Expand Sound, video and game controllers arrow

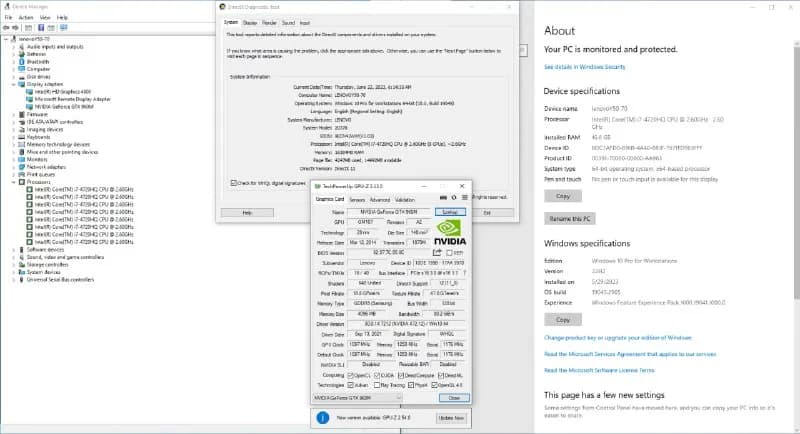[x=14, y=258]
